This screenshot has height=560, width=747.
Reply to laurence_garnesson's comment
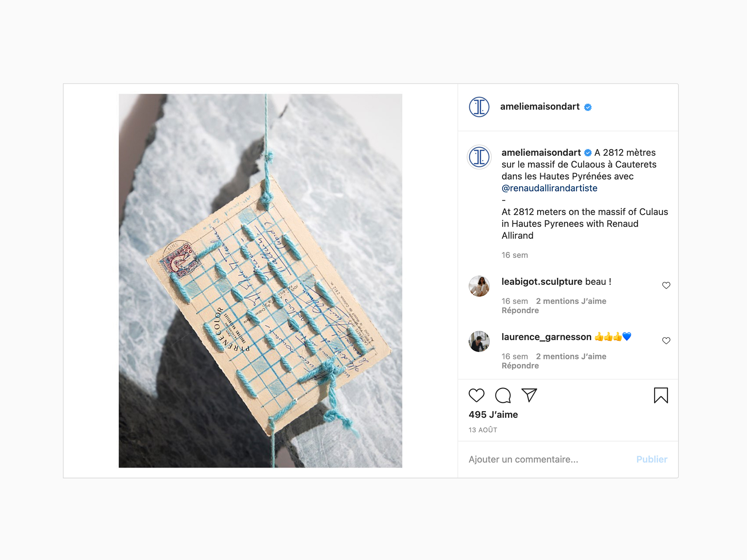[x=520, y=366]
